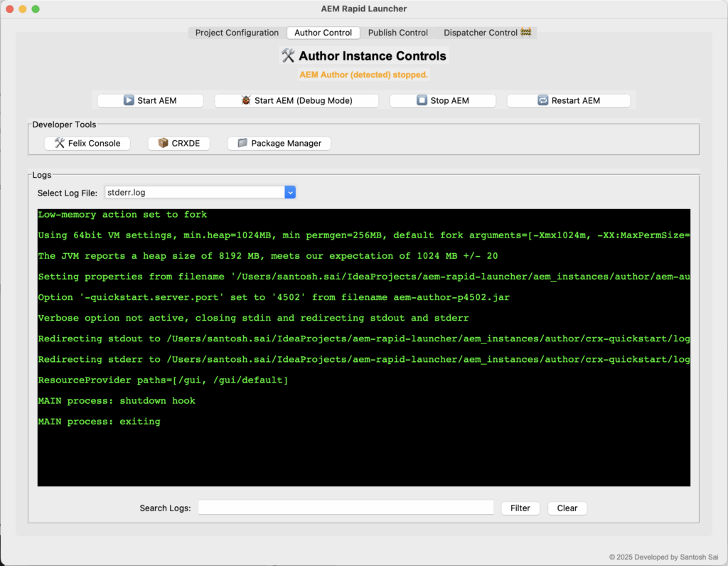Switch to the Project Configuration tab

[237, 33]
